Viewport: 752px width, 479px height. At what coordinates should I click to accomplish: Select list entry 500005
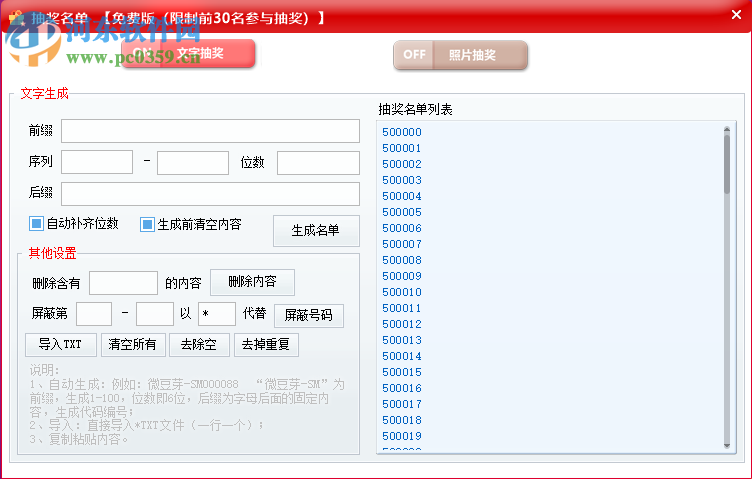coord(402,212)
